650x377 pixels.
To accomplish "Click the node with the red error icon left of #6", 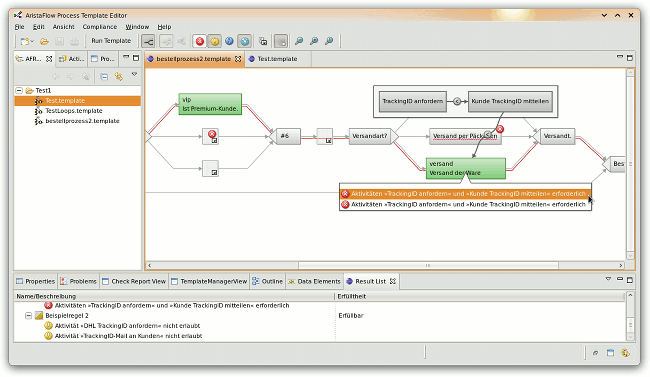I will [211, 136].
